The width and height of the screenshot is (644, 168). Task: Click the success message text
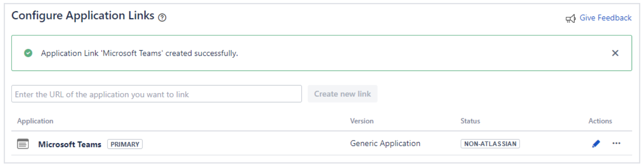[139, 53]
